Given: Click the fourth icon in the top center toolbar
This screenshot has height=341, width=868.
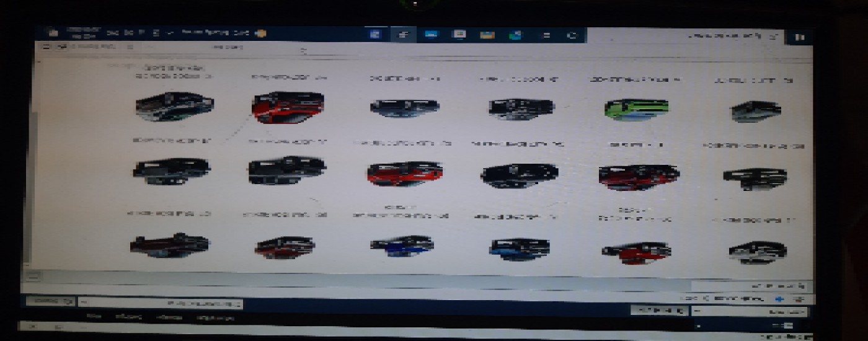Looking at the screenshot, I should pos(459,35).
